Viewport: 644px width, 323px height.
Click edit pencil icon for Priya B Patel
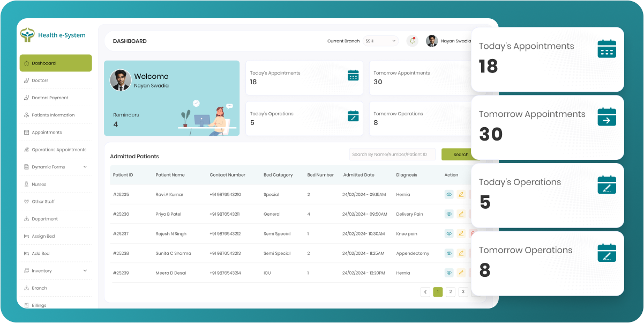(461, 214)
